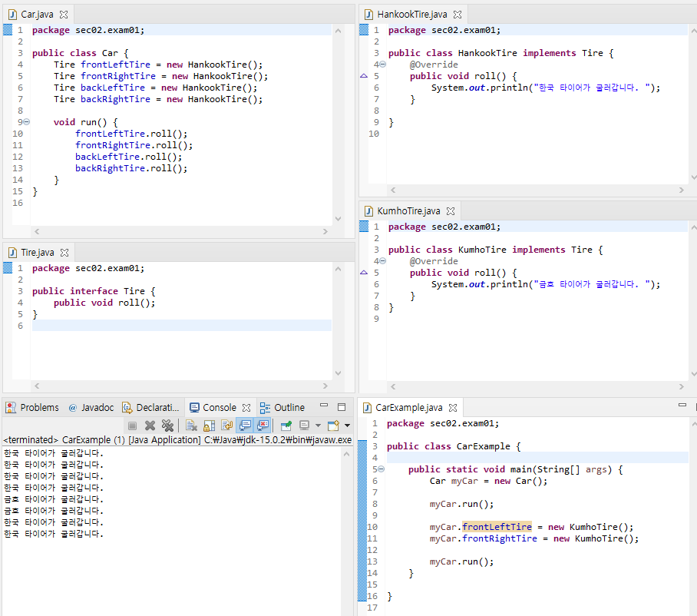This screenshot has height=616, width=697.
Task: Maximize the Console panel
Action: coord(342,407)
